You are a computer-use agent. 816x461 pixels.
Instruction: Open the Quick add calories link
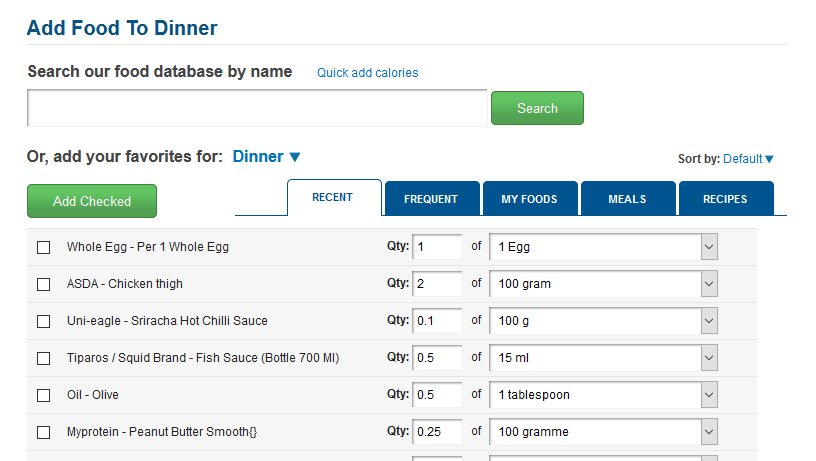pyautogui.click(x=367, y=73)
